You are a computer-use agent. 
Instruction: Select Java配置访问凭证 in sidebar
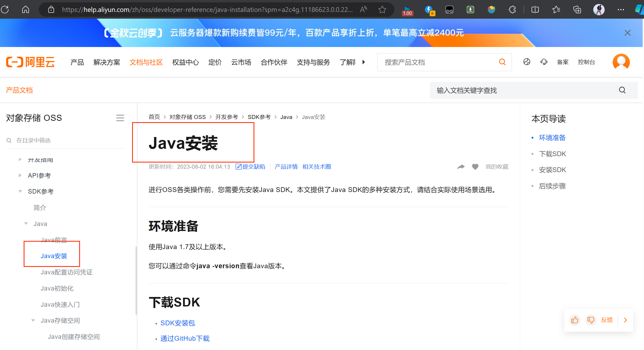67,272
